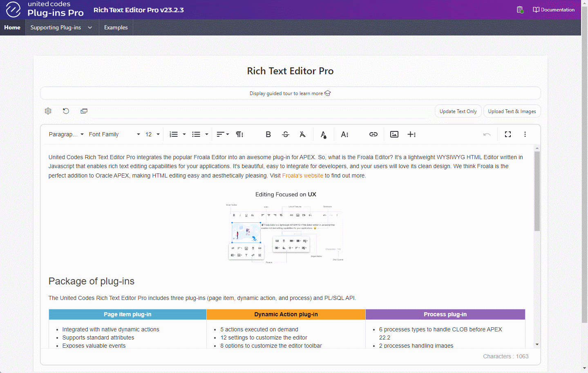
Task: Click the Package of plug-ins heading
Action: coord(92,281)
